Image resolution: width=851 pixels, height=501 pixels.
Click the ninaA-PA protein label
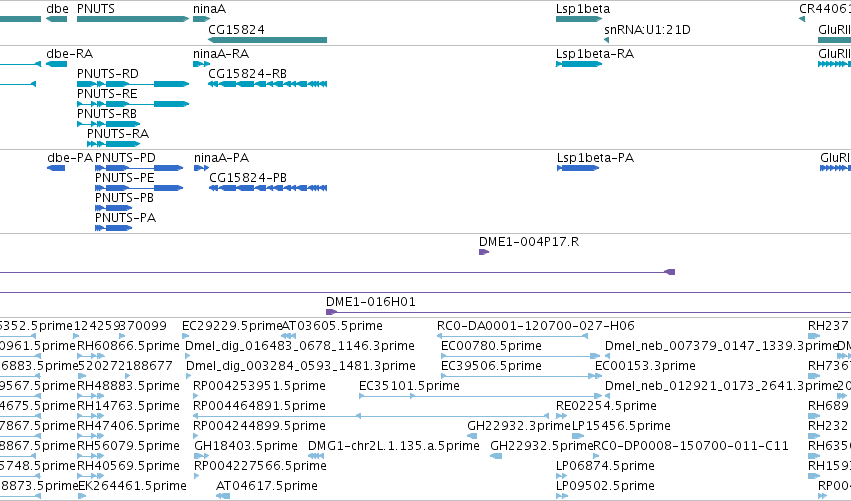click(221, 157)
